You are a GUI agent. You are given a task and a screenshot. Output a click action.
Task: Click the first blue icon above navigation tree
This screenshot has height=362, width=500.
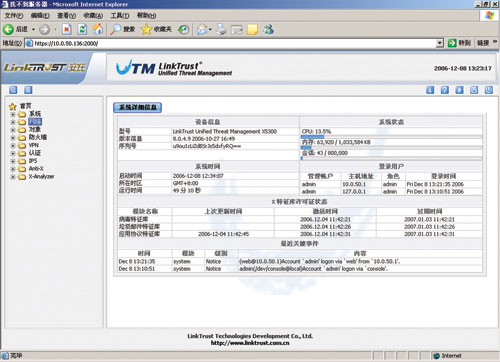[x=13, y=90]
